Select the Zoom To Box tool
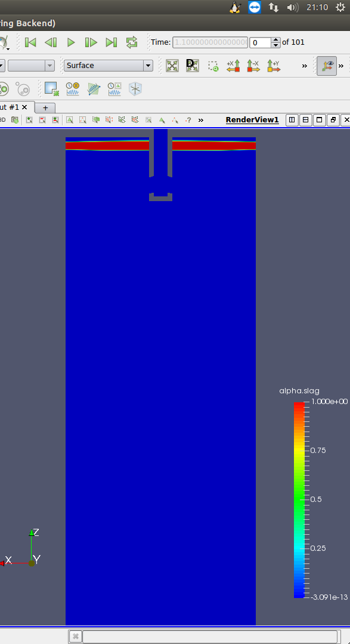The width and height of the screenshot is (350, 644). (213, 66)
